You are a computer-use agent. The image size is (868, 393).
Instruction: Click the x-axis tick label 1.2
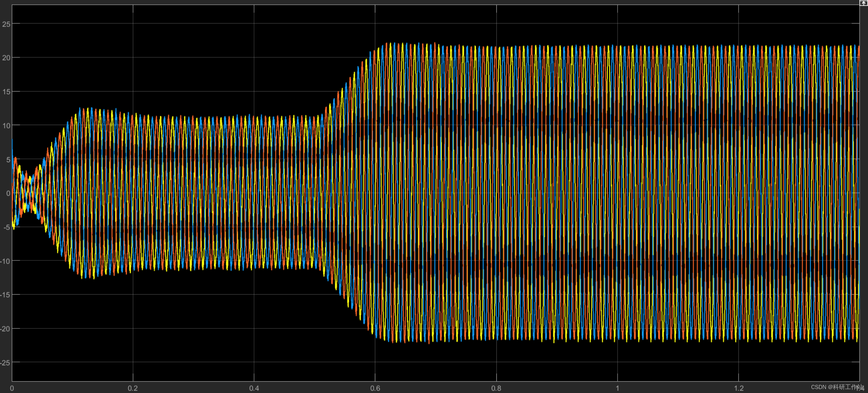click(x=739, y=388)
